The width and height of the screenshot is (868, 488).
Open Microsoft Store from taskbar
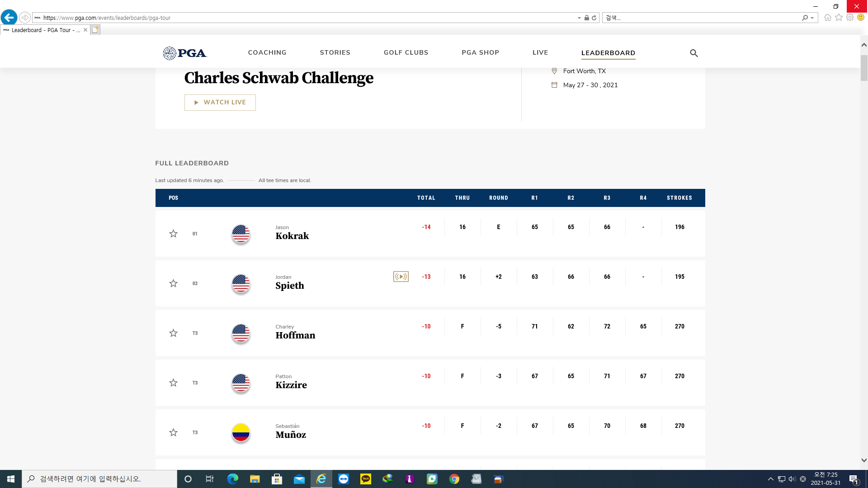click(x=277, y=479)
